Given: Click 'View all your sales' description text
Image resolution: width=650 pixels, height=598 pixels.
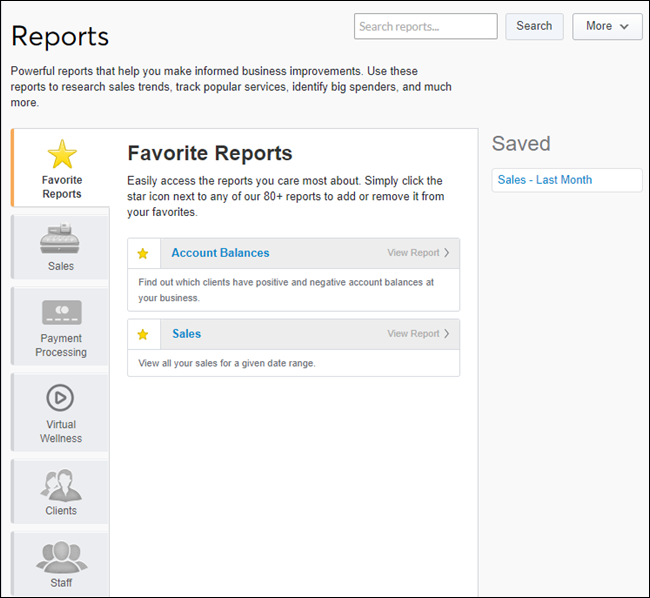Looking at the screenshot, I should (227, 363).
